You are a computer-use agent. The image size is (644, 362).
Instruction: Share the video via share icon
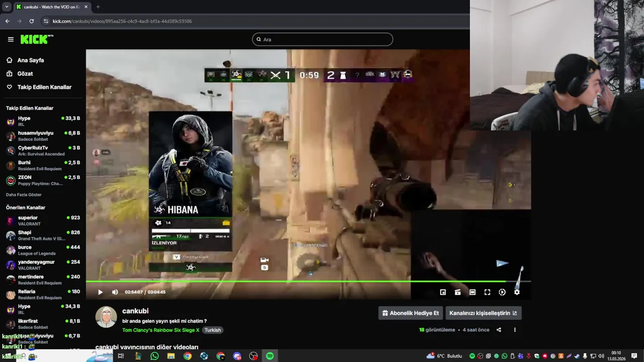coord(499,330)
